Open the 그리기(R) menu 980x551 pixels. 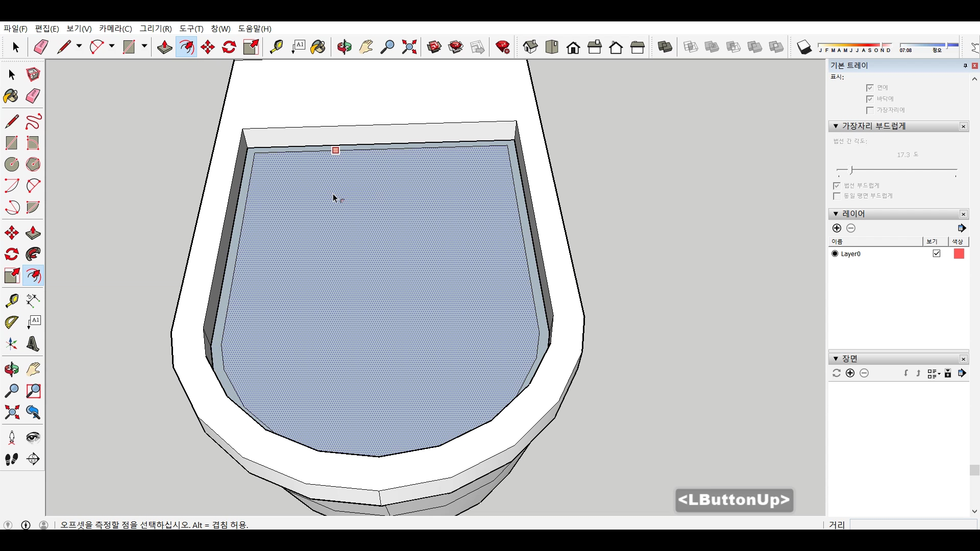click(156, 29)
